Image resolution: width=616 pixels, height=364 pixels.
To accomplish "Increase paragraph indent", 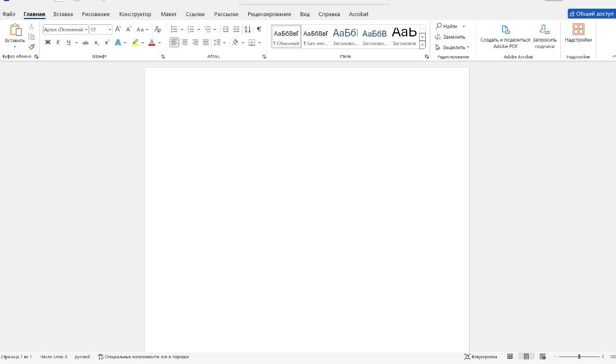I will (x=236, y=29).
